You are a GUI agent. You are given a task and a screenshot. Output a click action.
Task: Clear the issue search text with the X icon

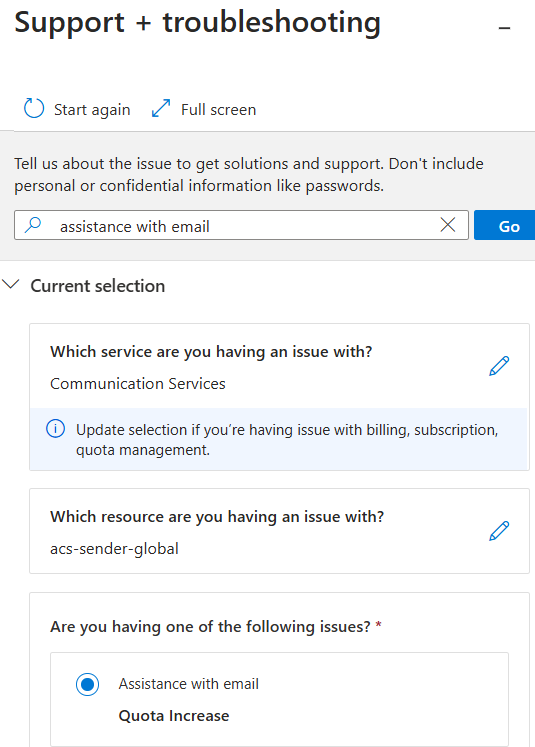[447, 225]
